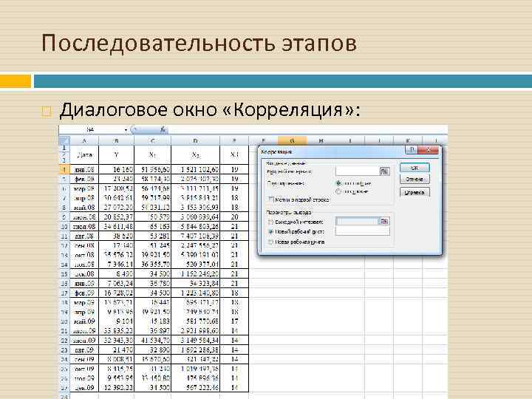Click the май.09 date cell

(x=84, y=321)
